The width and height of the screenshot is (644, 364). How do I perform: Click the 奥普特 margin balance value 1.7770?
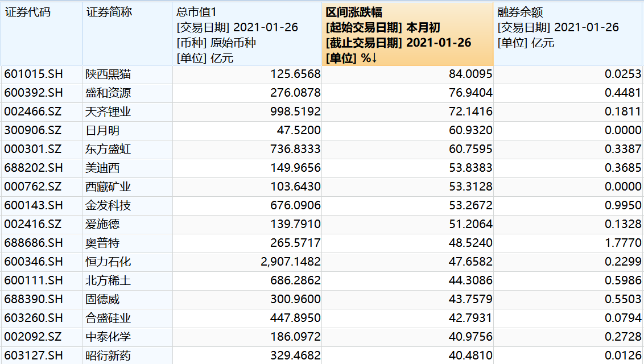tap(623, 243)
